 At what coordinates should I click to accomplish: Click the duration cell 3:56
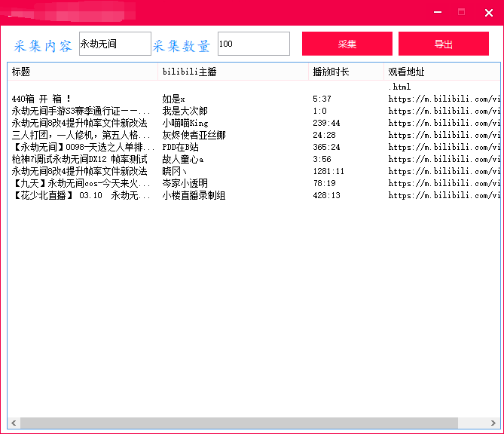[x=322, y=159]
